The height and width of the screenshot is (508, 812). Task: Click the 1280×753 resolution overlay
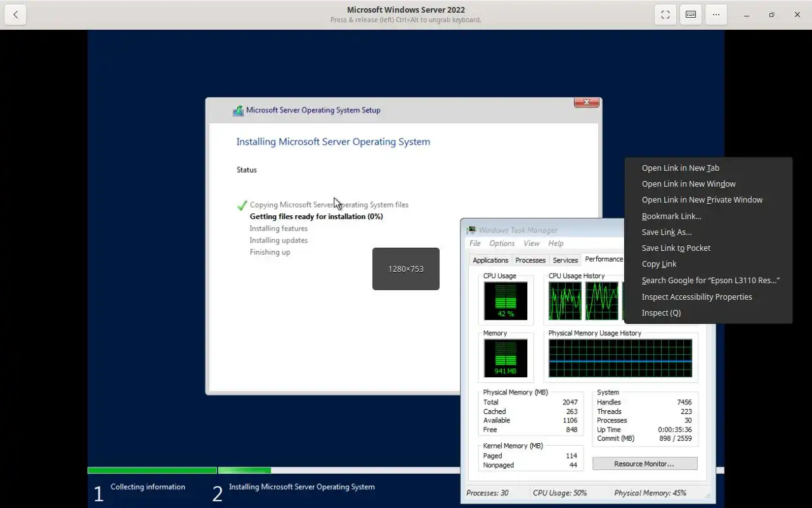coord(406,269)
